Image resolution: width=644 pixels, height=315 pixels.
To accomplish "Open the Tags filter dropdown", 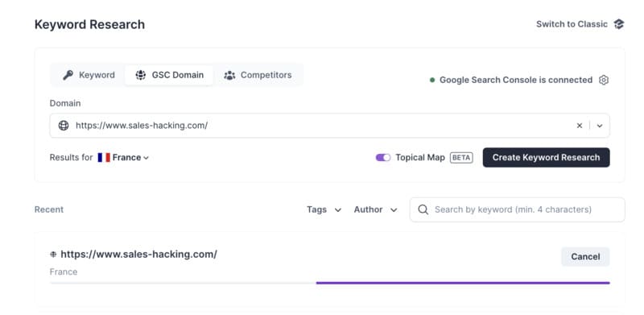I will 324,209.
